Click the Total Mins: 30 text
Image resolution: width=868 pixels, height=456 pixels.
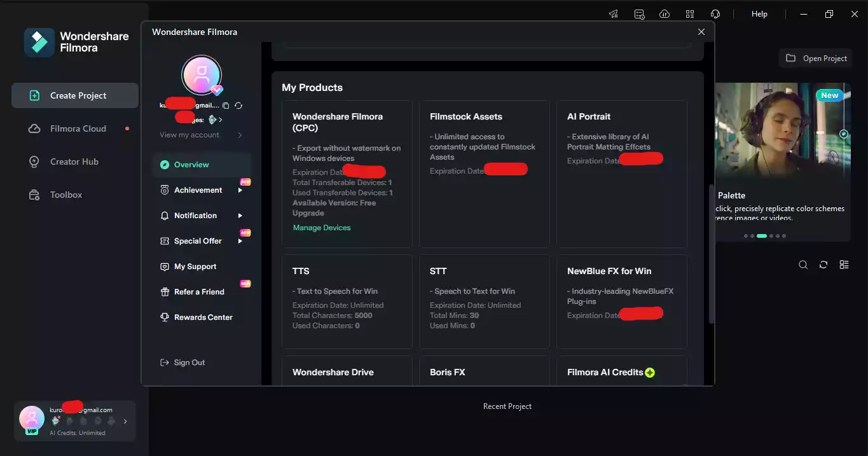[455, 315]
